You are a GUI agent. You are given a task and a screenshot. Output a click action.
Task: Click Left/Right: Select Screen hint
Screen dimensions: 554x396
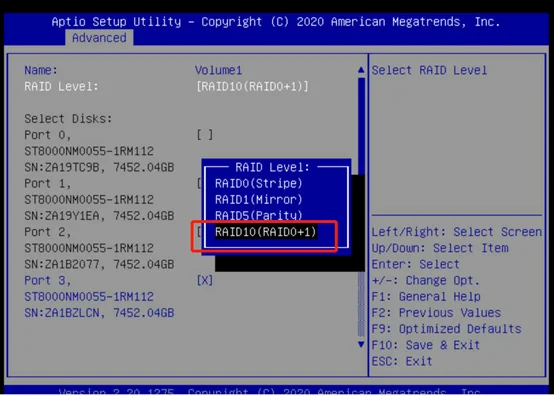pyautogui.click(x=456, y=232)
